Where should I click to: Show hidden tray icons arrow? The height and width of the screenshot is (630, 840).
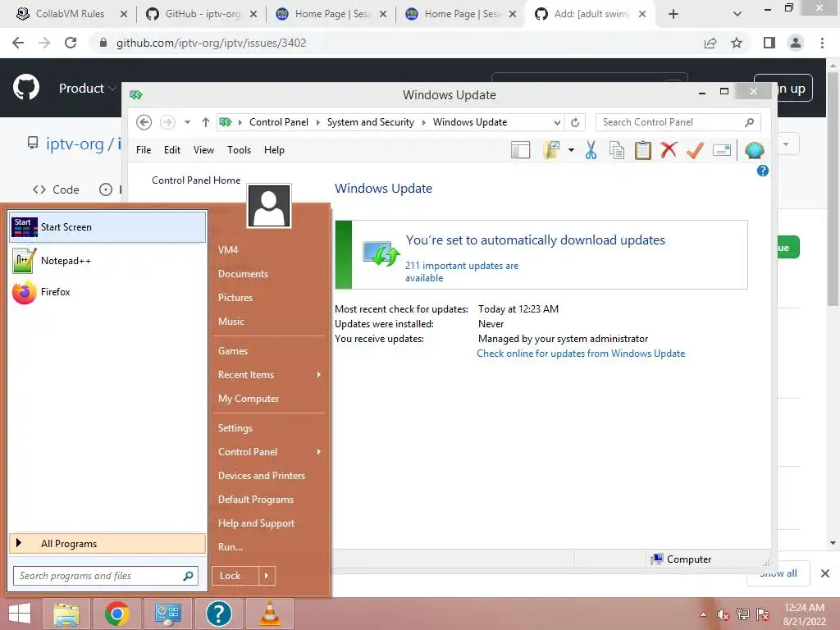click(x=703, y=614)
